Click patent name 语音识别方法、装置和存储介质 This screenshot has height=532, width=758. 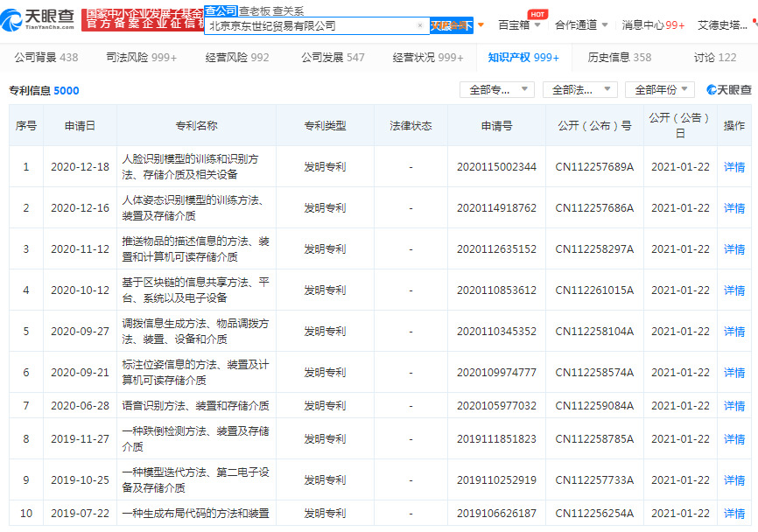pos(196,405)
